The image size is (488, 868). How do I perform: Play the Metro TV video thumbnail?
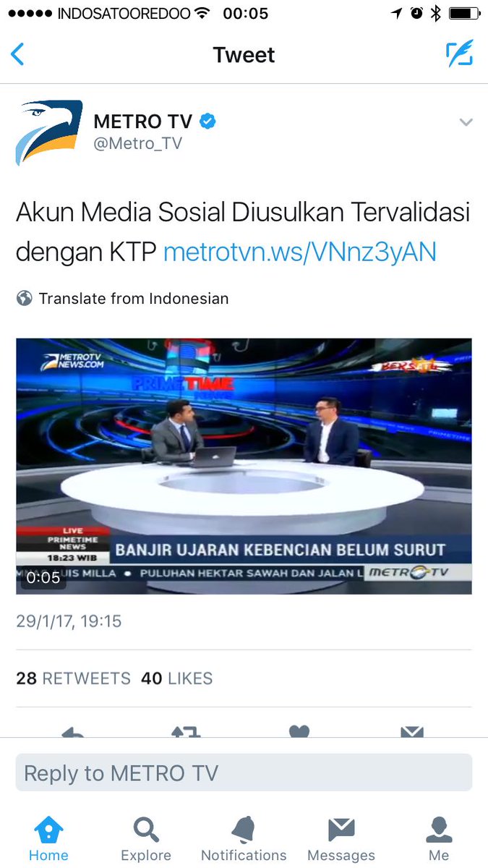(244, 467)
